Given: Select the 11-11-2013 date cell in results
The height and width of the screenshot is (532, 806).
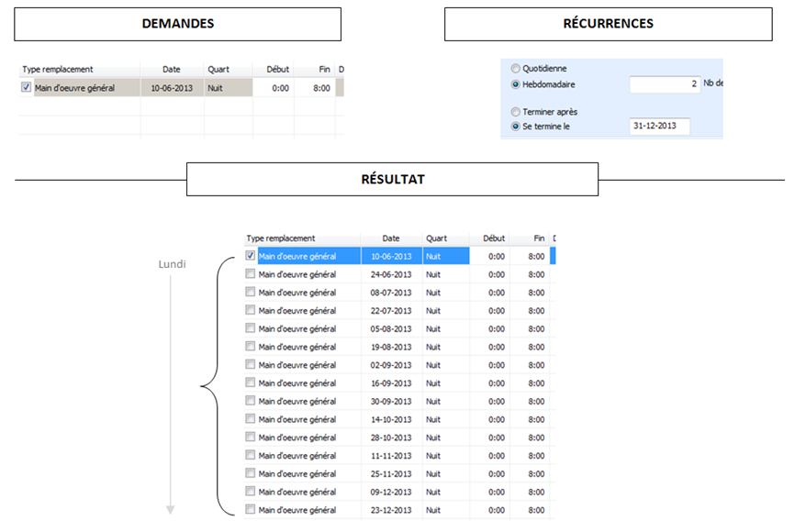Looking at the screenshot, I should click(x=391, y=456).
